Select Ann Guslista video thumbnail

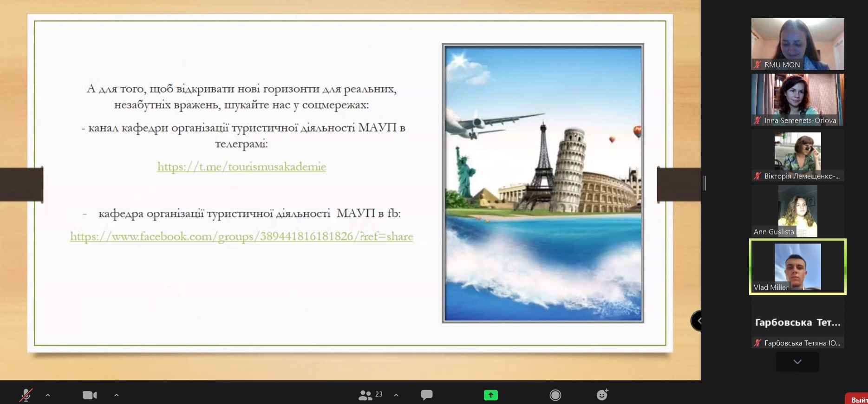pos(798,211)
